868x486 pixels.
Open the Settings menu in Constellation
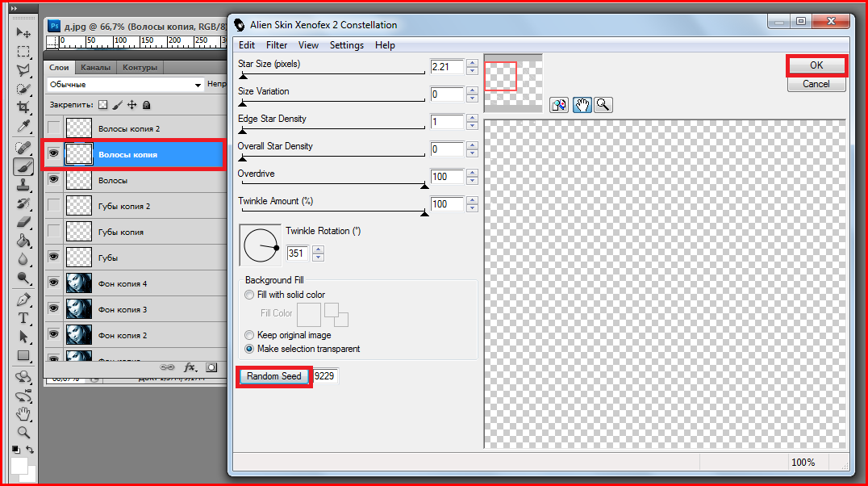(347, 45)
